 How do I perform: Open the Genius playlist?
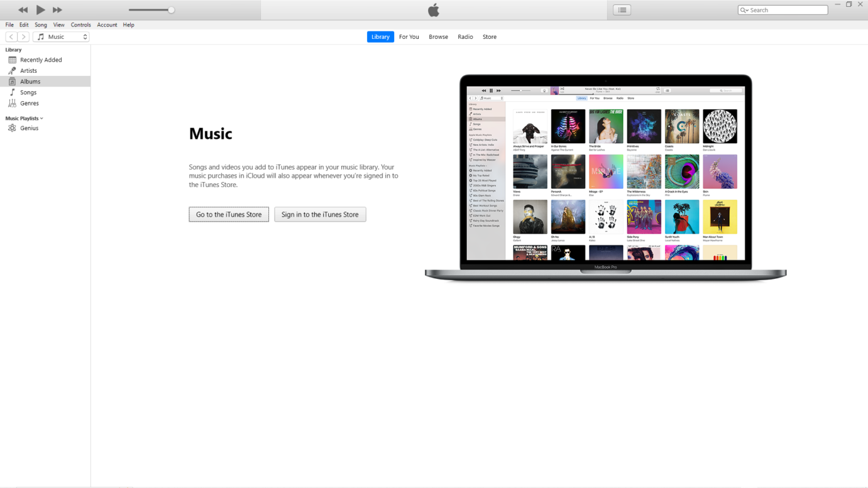pos(30,127)
